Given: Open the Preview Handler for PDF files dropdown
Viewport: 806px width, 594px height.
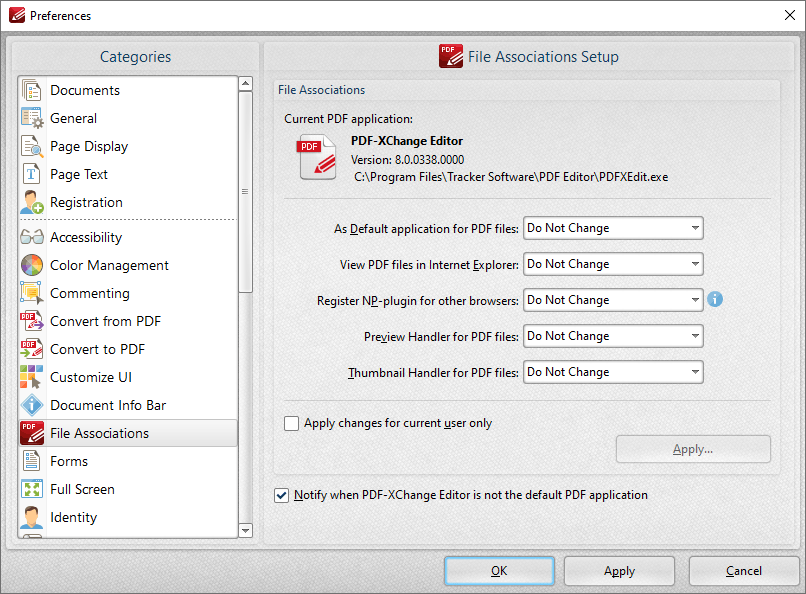Looking at the screenshot, I should pos(613,336).
